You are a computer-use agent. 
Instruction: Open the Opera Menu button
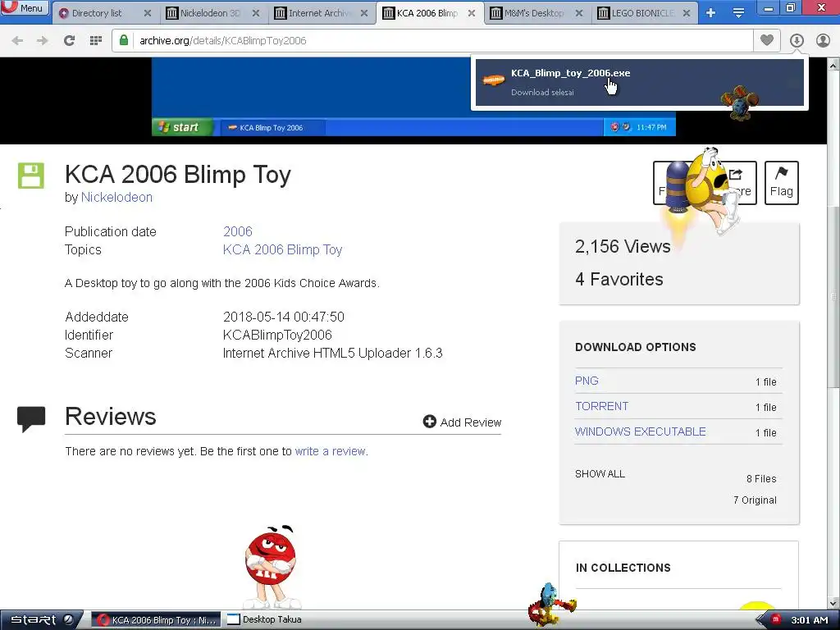(x=25, y=8)
